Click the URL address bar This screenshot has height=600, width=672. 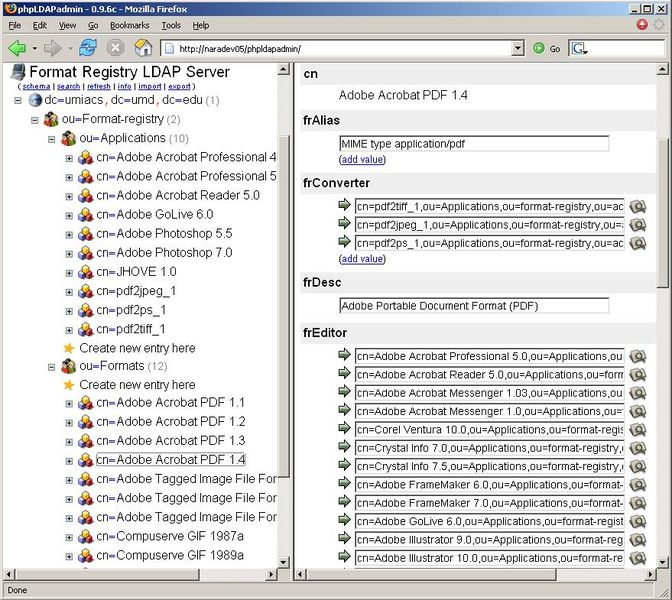tap(340, 48)
